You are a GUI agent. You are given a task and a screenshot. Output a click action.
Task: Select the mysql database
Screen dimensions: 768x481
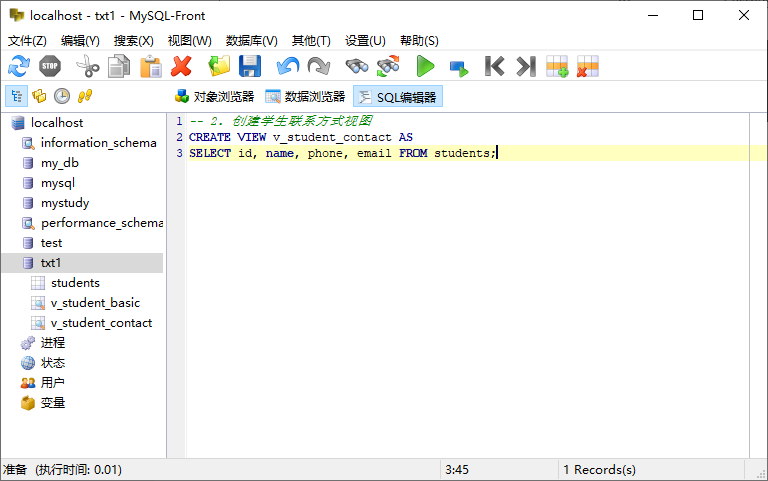coord(58,183)
